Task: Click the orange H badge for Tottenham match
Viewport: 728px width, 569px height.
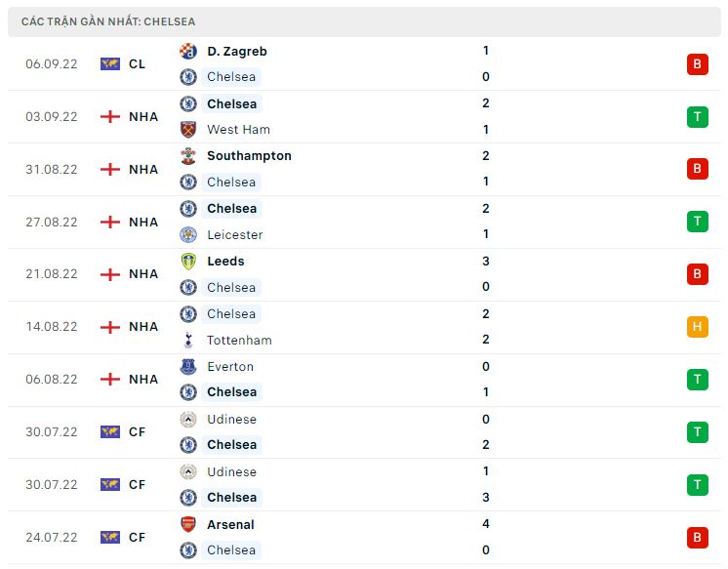Action: [x=697, y=327]
